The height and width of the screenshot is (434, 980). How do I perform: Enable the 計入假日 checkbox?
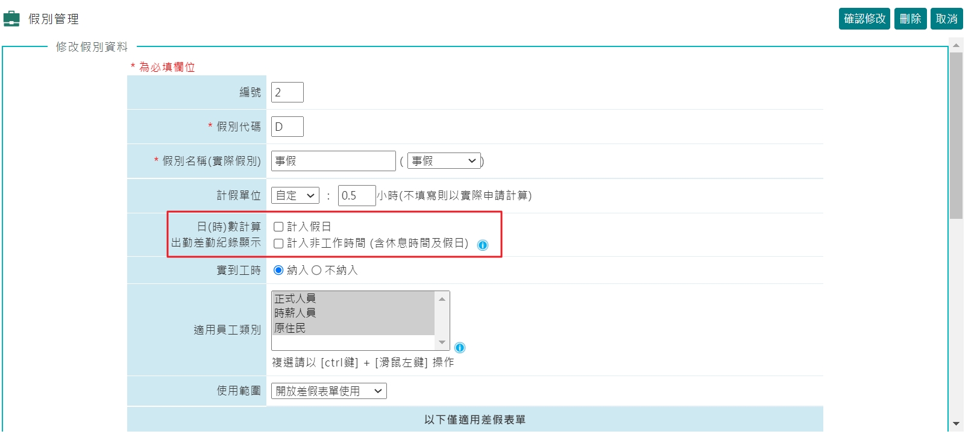[278, 227]
